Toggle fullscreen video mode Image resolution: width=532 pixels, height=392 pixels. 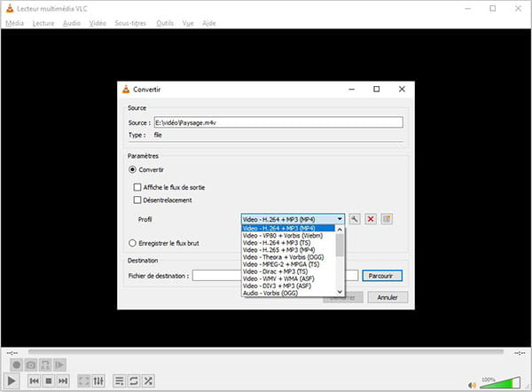[x=84, y=381]
